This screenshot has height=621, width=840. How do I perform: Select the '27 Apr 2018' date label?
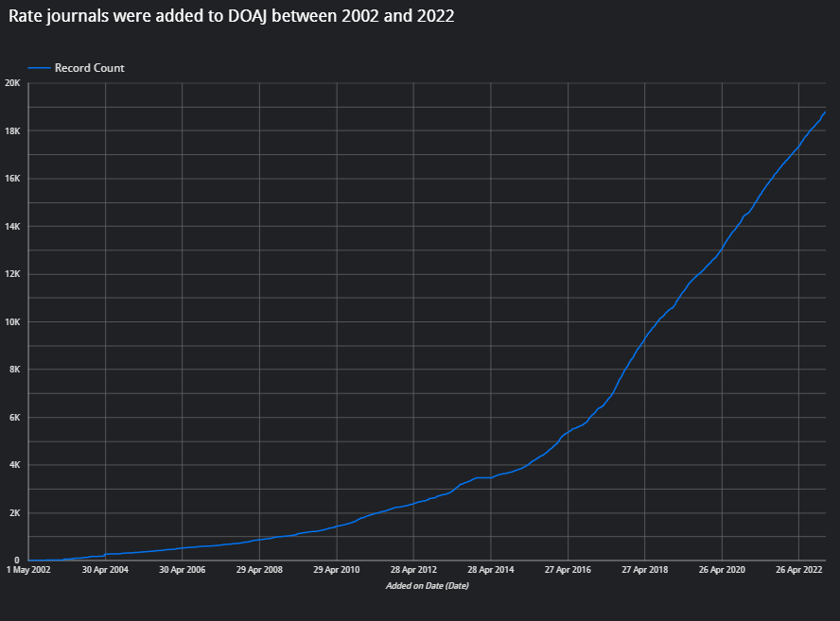click(x=644, y=570)
